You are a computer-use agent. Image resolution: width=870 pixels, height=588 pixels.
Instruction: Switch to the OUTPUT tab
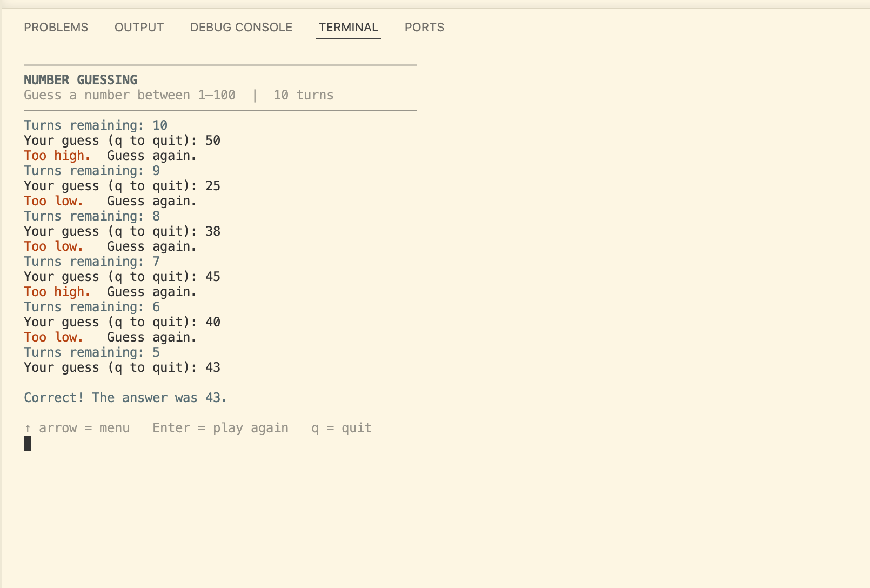139,28
